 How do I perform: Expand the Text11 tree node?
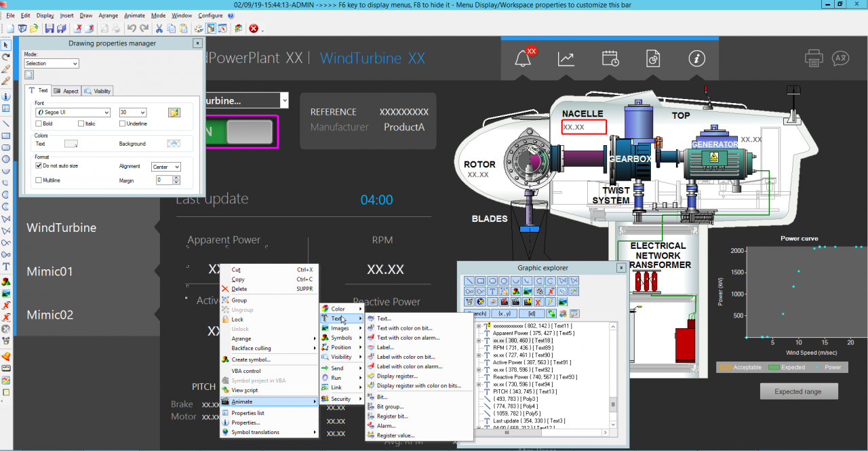point(479,326)
